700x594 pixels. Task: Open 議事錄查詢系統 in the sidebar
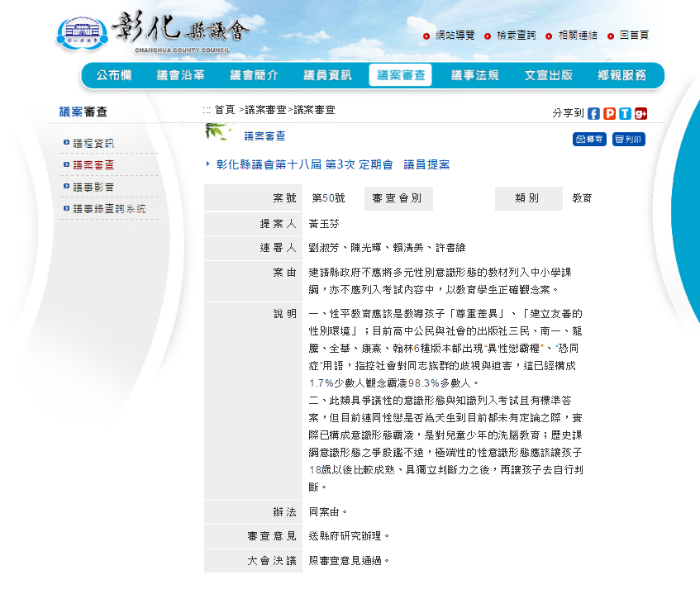coord(109,209)
